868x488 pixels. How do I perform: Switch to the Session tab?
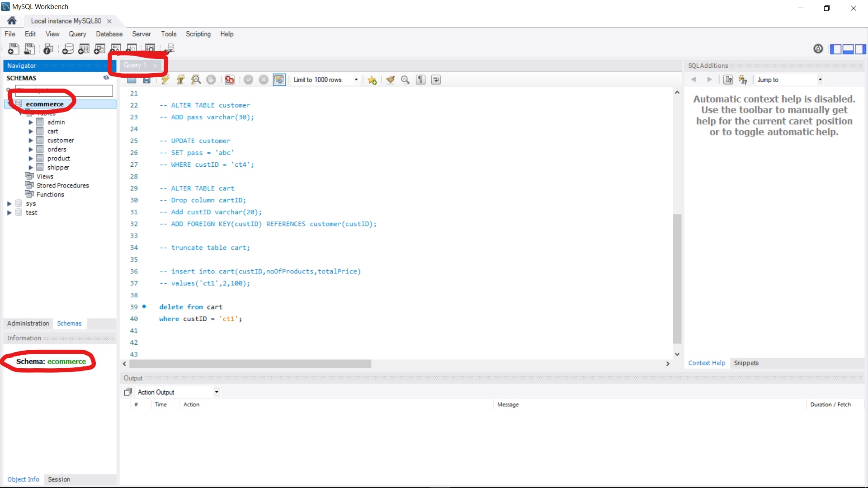pos(59,479)
